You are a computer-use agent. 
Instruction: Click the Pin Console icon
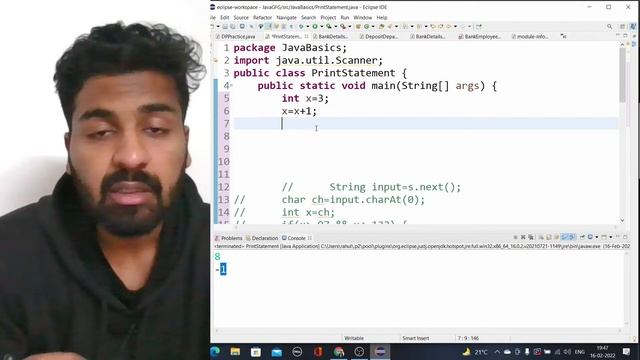pos(582,237)
